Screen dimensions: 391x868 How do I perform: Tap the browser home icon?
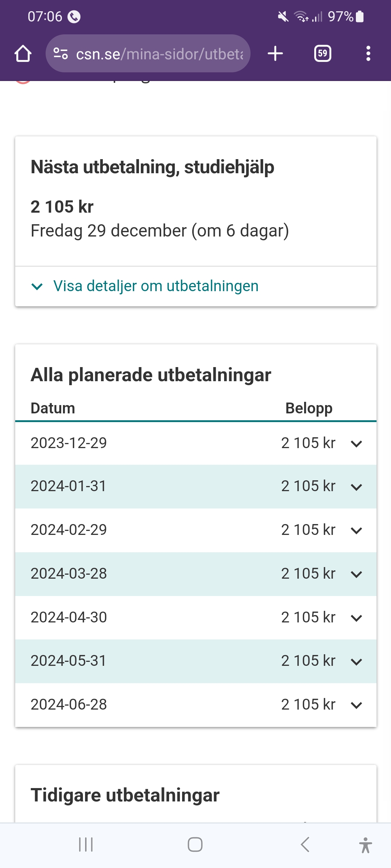coord(23,54)
